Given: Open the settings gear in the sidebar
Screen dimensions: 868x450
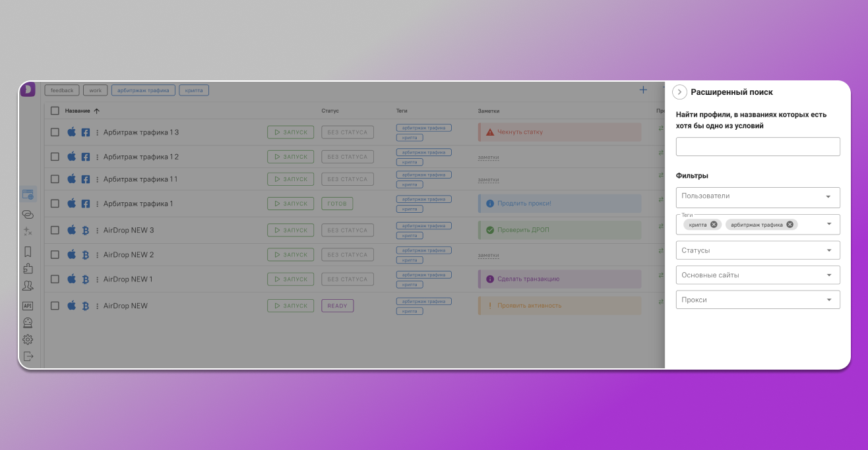Looking at the screenshot, I should tap(28, 339).
